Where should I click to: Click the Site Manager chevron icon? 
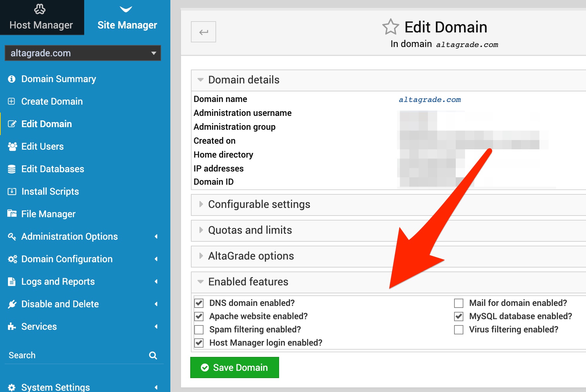click(x=126, y=9)
